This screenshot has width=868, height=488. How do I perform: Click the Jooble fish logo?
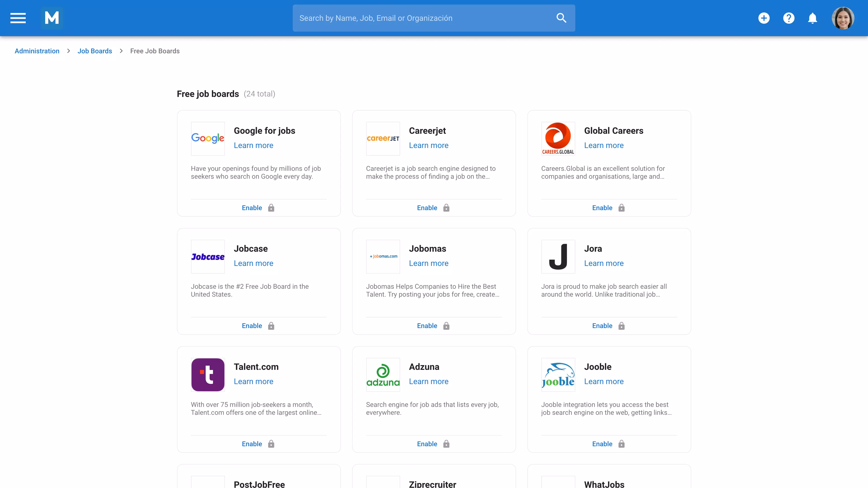tap(558, 375)
